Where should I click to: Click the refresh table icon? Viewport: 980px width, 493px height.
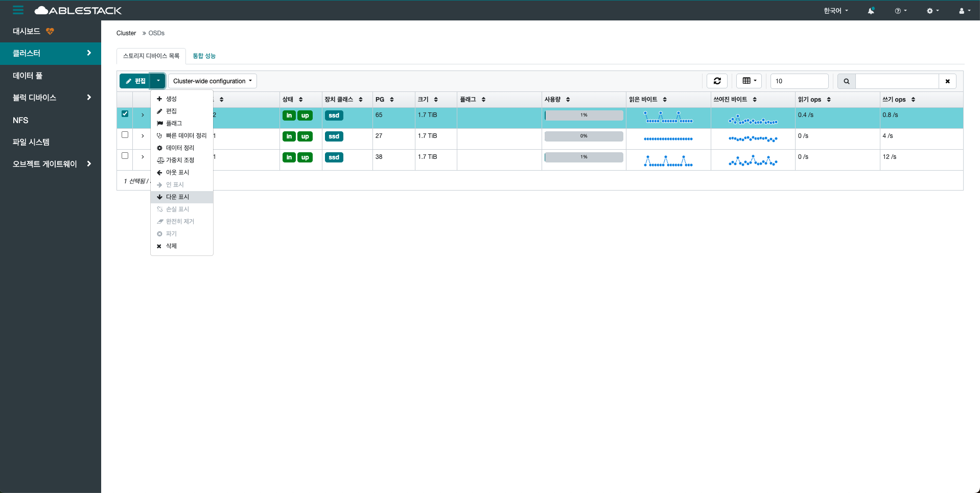pyautogui.click(x=717, y=81)
